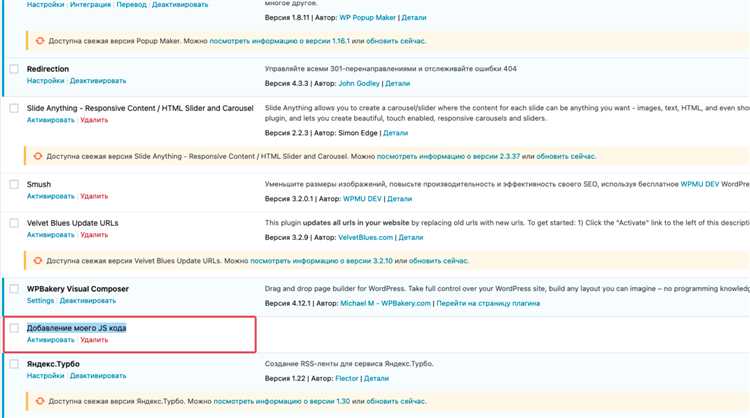Update Popup Maker now via обновить сейчас

(x=396, y=41)
